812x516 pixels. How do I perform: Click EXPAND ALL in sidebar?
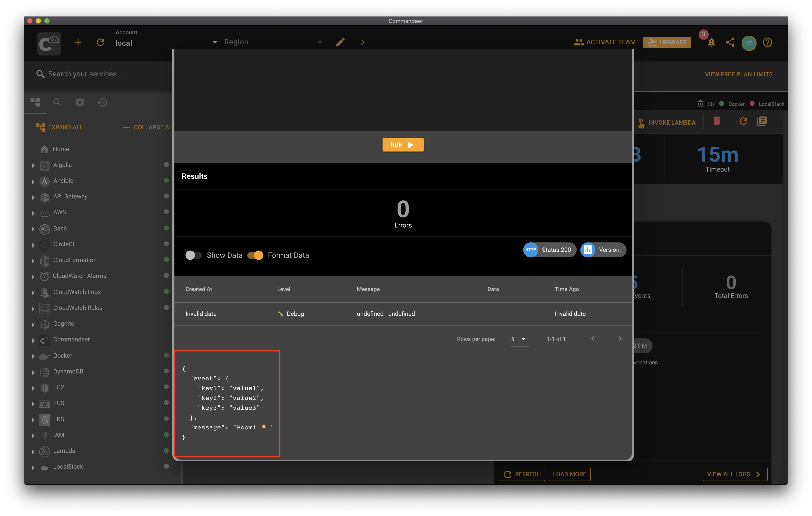[60, 127]
